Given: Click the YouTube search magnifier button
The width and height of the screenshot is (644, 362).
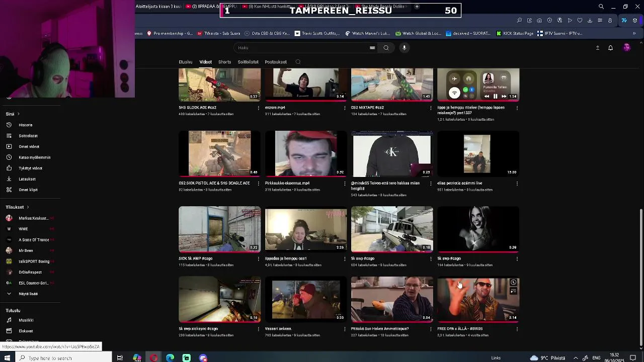Looking at the screenshot, I should click(x=386, y=48).
